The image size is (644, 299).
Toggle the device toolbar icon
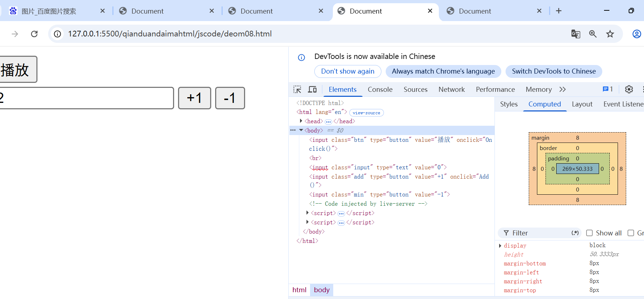pos(312,89)
